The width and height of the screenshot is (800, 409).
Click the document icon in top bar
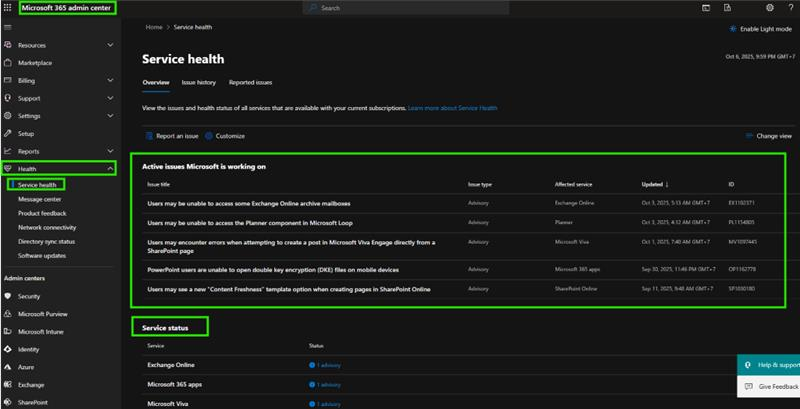pyautogui.click(x=728, y=8)
